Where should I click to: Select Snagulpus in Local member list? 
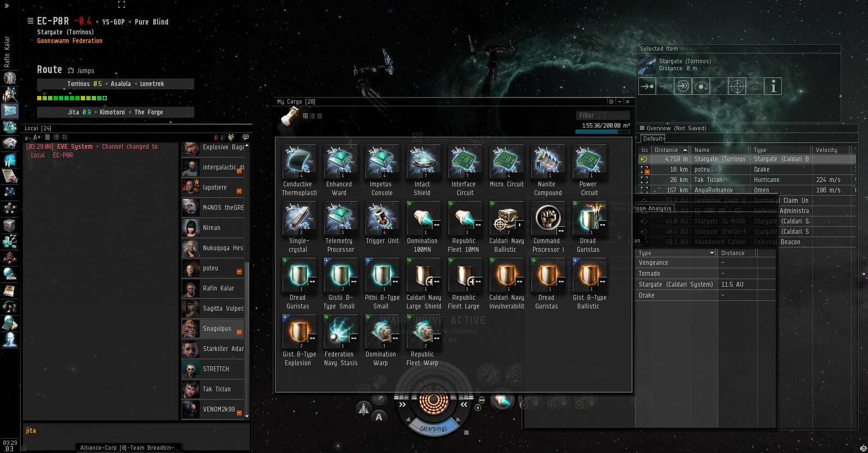click(x=213, y=329)
